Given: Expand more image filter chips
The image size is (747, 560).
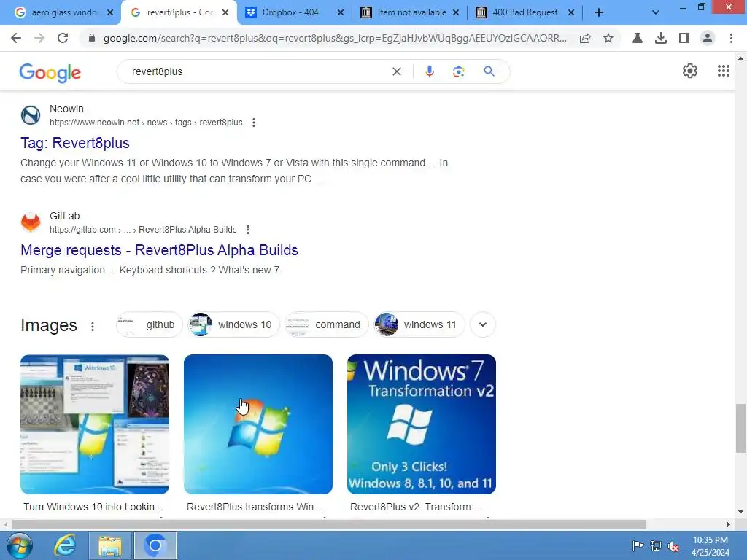Looking at the screenshot, I should tap(483, 324).
